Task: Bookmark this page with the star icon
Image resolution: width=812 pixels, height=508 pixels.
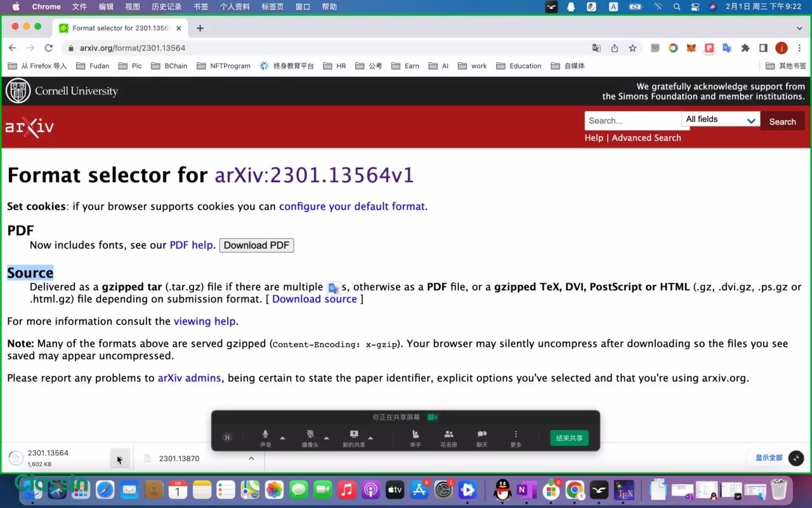Action: [632, 48]
